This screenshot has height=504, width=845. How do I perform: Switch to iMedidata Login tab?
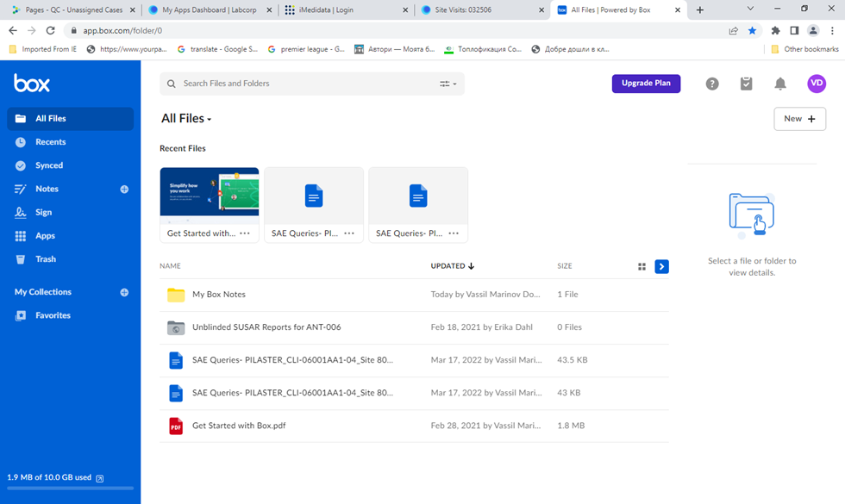point(346,10)
